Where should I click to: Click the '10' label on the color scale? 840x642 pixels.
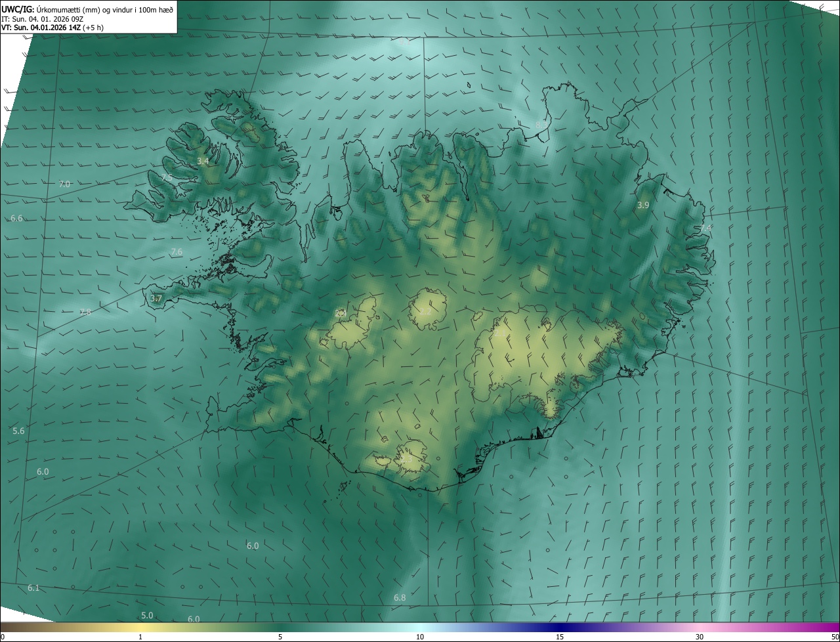[x=420, y=637]
